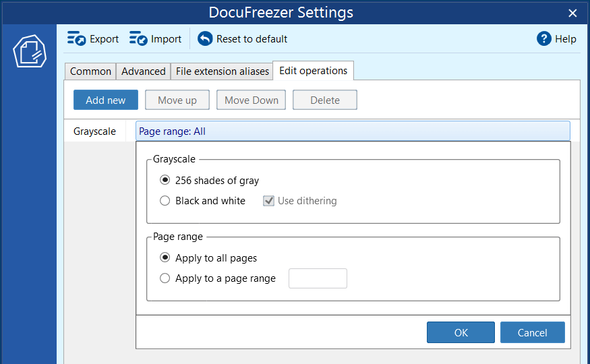
Task: Focus the page range input field
Action: (x=318, y=278)
